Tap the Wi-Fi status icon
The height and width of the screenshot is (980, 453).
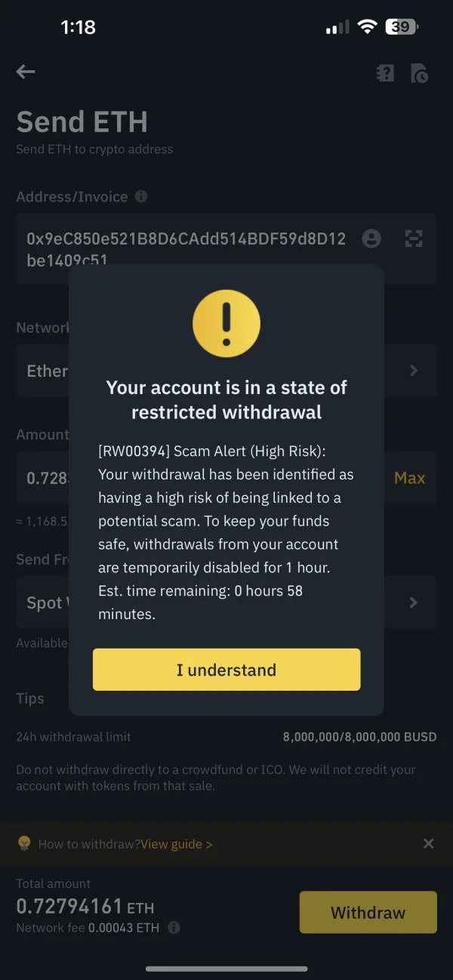pyautogui.click(x=368, y=27)
